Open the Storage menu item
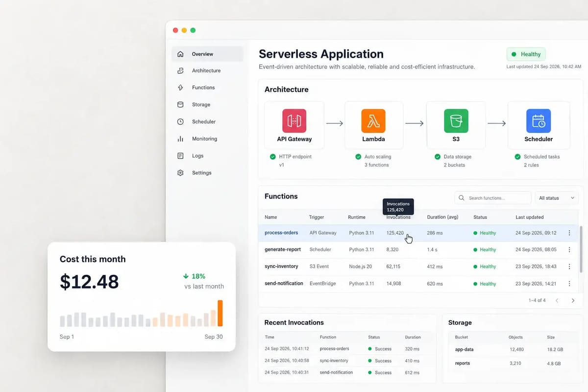The width and height of the screenshot is (588, 392). (207, 104)
